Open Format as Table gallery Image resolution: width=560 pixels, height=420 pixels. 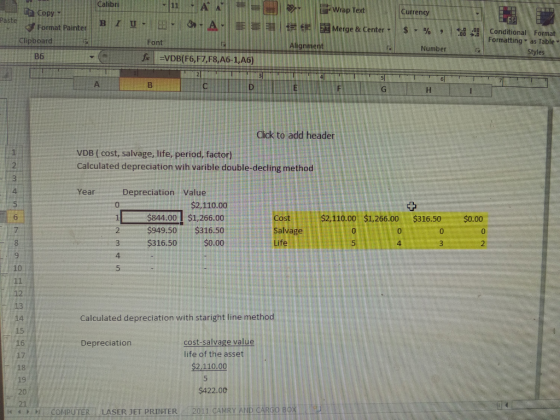coord(544,27)
